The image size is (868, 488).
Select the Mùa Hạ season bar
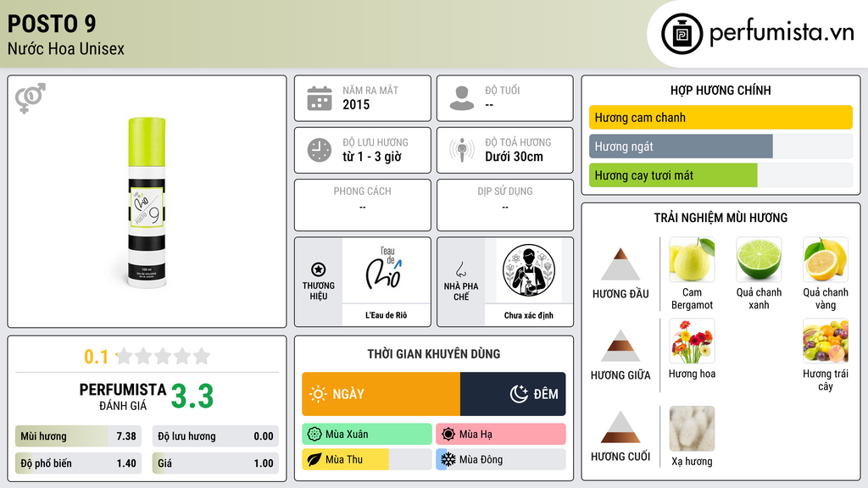pos(501,435)
